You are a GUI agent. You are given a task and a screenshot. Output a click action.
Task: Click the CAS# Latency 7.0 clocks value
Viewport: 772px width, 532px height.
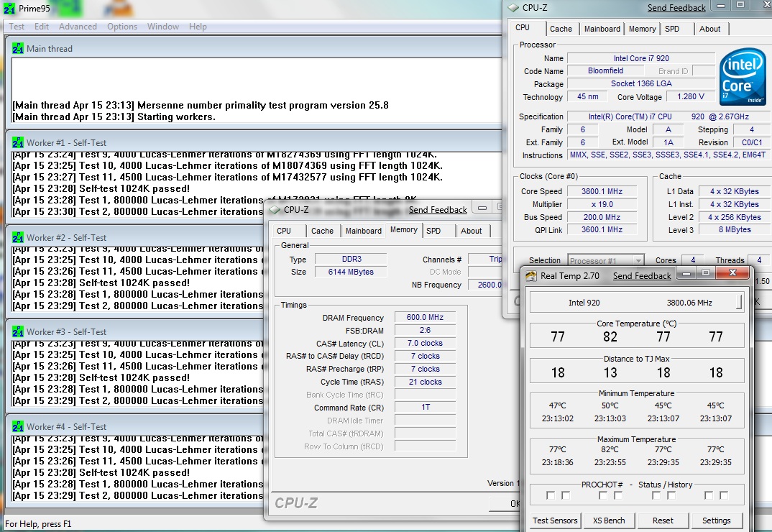pos(425,344)
